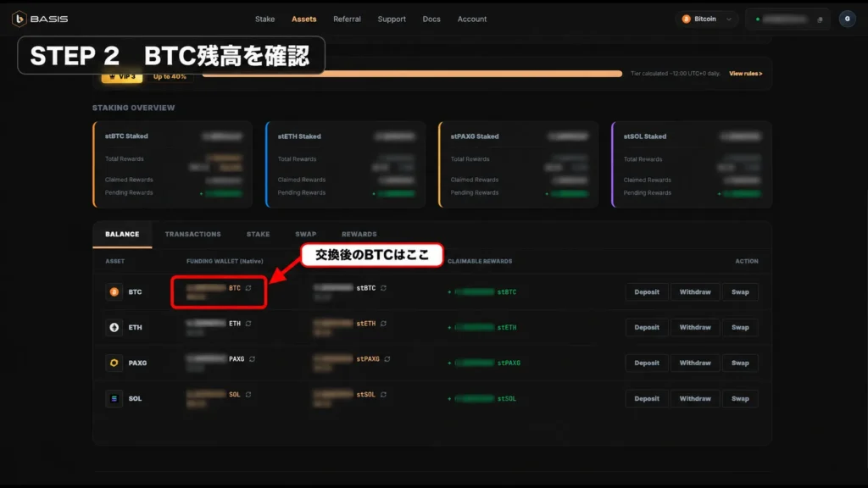This screenshot has height=488, width=868.
Task: Open the stPAXG Staked card
Action: pyautogui.click(x=518, y=164)
